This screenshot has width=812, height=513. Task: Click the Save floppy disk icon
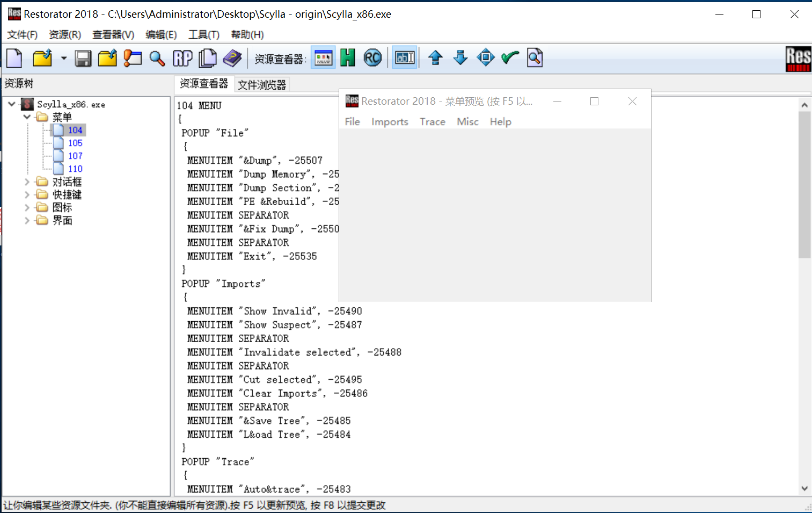[x=83, y=58]
